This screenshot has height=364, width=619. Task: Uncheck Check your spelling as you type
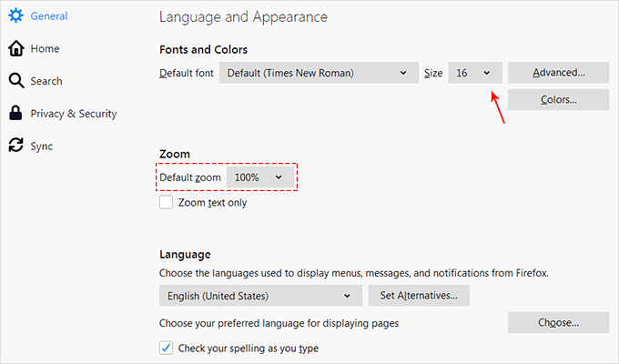click(166, 348)
